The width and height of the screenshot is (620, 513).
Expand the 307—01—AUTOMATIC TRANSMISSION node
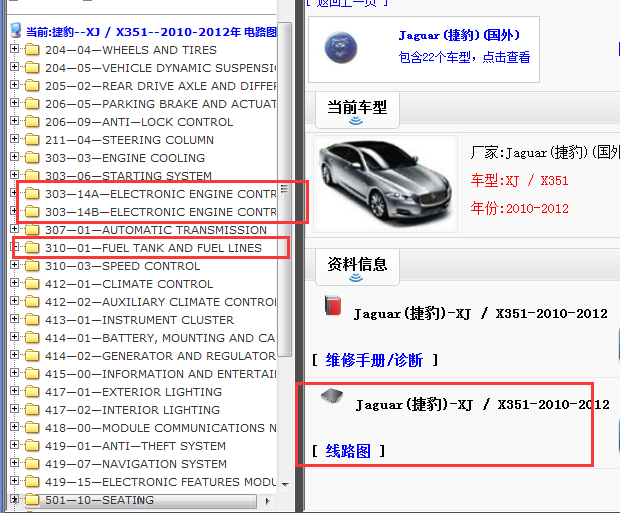pos(14,229)
